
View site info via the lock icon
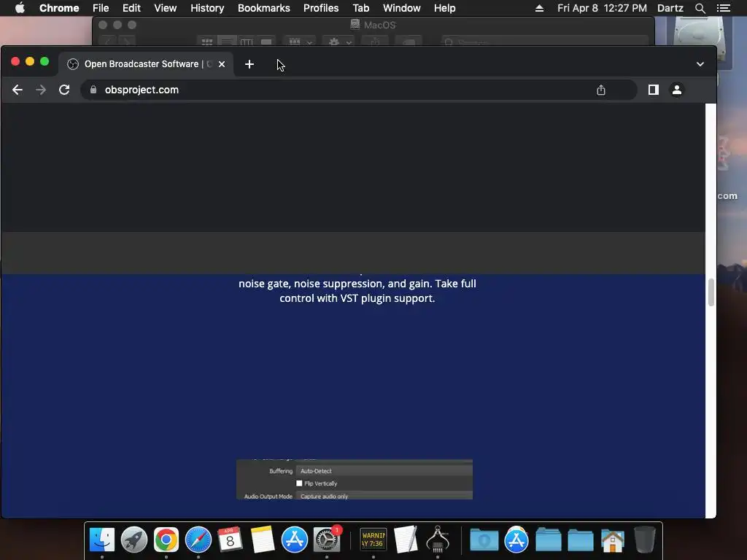(x=93, y=90)
